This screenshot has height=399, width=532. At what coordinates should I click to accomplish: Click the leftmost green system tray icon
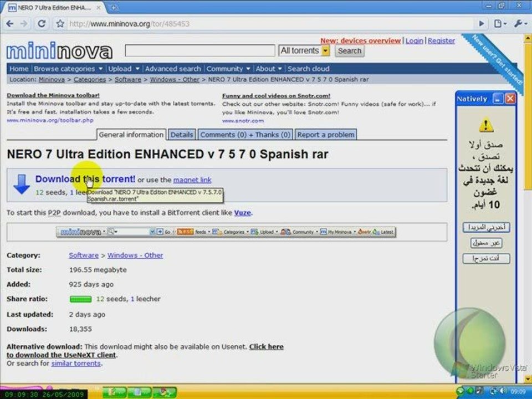[461, 391]
